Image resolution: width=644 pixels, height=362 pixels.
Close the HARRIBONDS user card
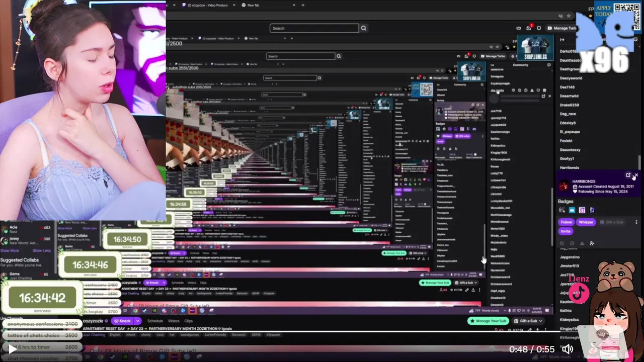(x=636, y=175)
